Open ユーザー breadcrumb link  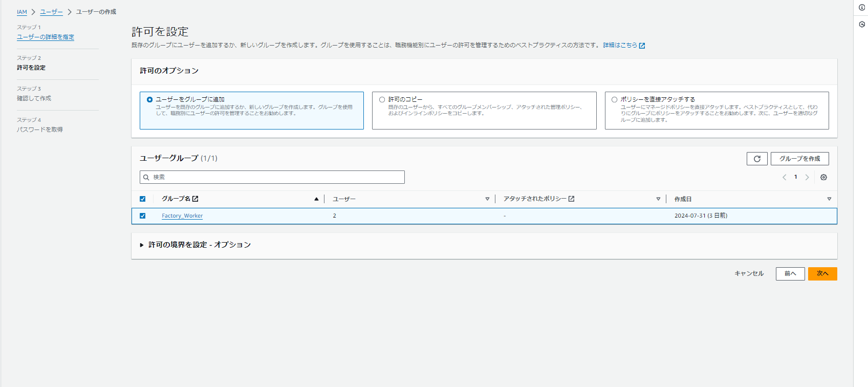coord(51,12)
